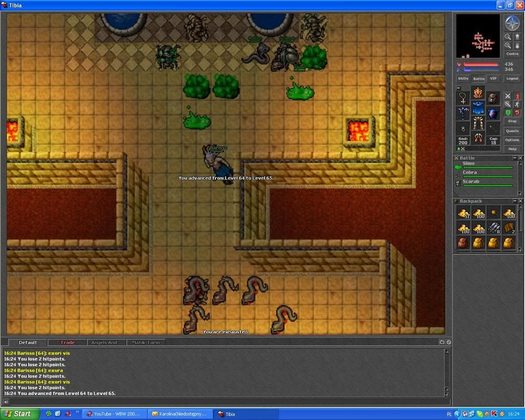Close the Battle panel
This screenshot has height=420, width=525.
pyautogui.click(x=520, y=158)
